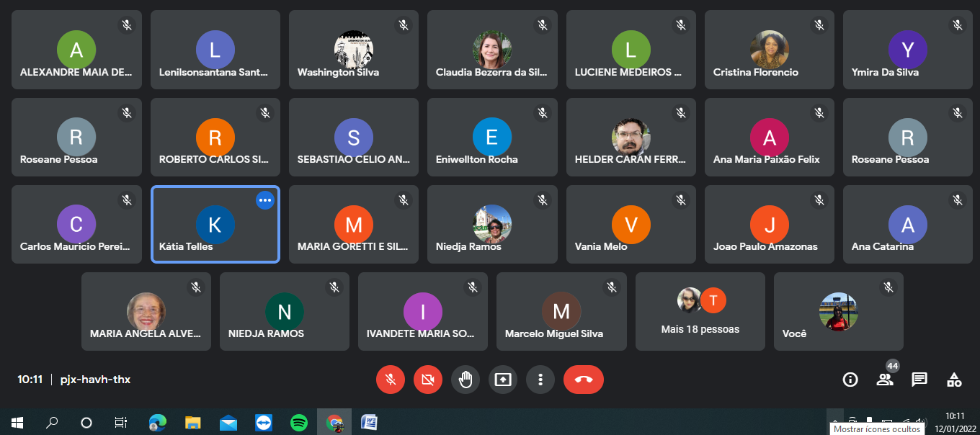Select MARIA ANGELA's profile photo

(x=146, y=311)
